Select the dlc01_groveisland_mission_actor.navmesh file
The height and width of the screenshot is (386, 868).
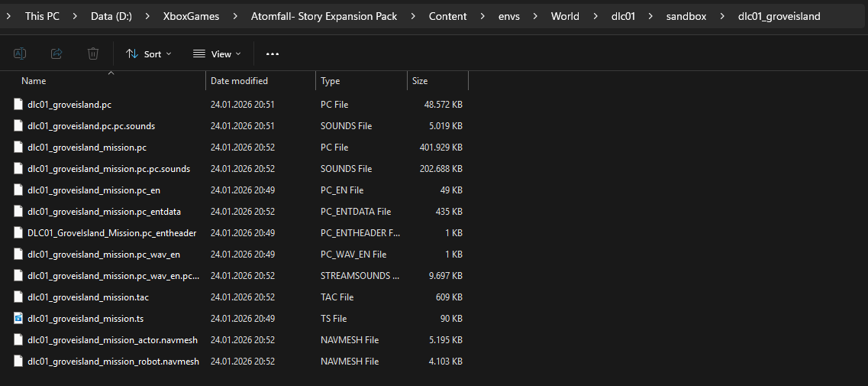coord(112,339)
